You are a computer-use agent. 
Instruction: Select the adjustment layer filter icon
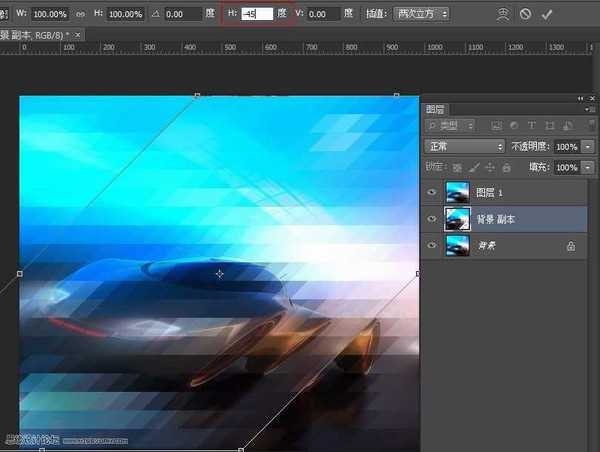pyautogui.click(x=513, y=125)
